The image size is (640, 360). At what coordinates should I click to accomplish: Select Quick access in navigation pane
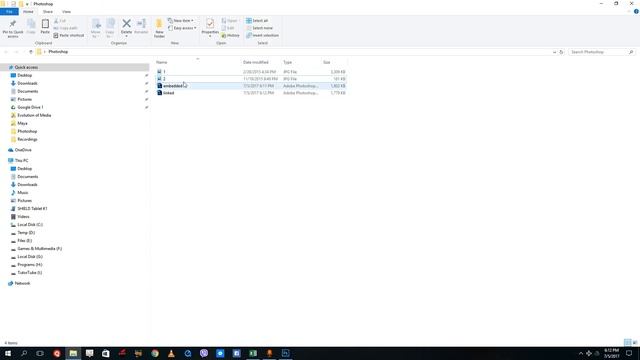pyautogui.click(x=26, y=67)
